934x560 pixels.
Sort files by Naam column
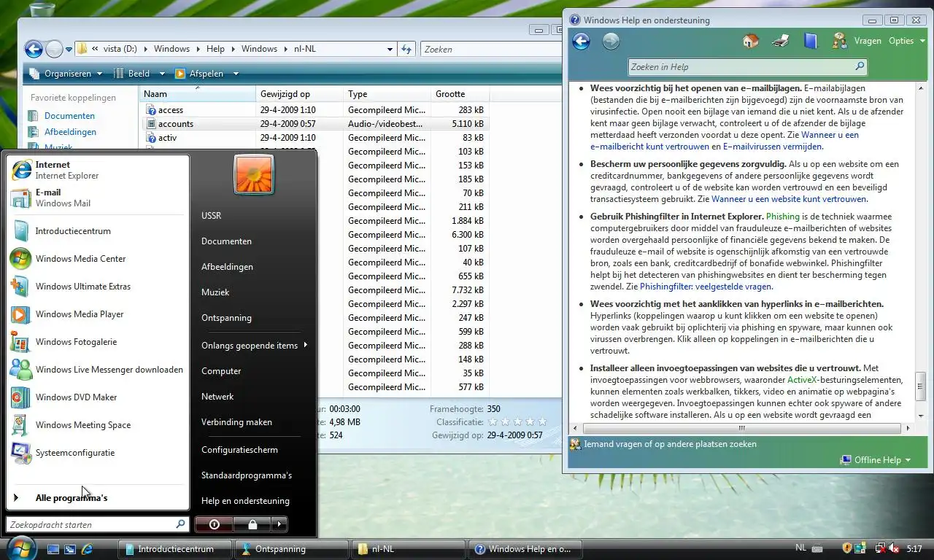point(197,94)
